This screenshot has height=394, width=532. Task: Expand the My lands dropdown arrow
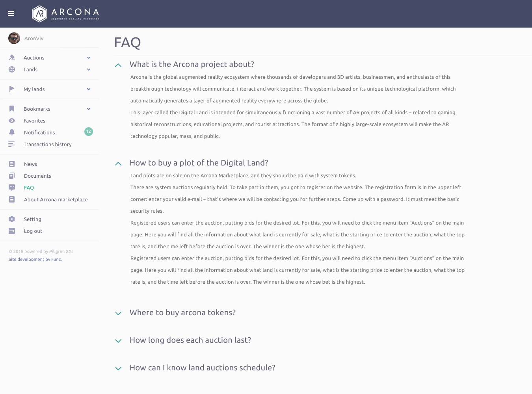pyautogui.click(x=89, y=89)
